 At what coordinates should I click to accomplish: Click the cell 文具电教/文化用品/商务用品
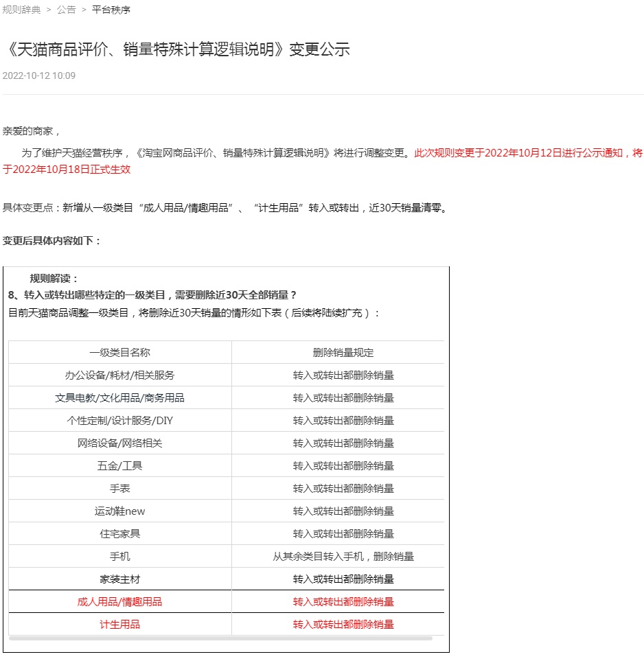(119, 398)
